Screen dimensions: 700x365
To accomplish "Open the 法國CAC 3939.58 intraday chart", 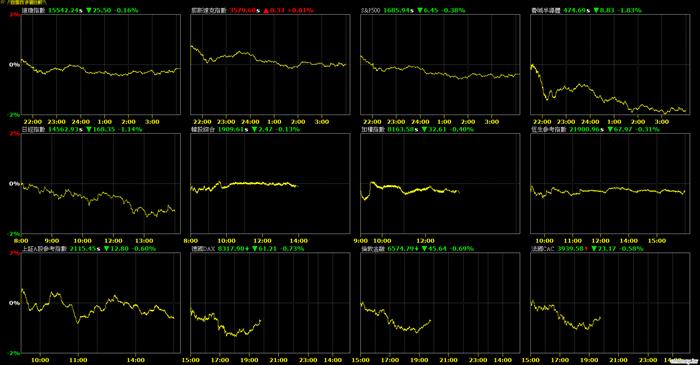I will pyautogui.click(x=610, y=303).
